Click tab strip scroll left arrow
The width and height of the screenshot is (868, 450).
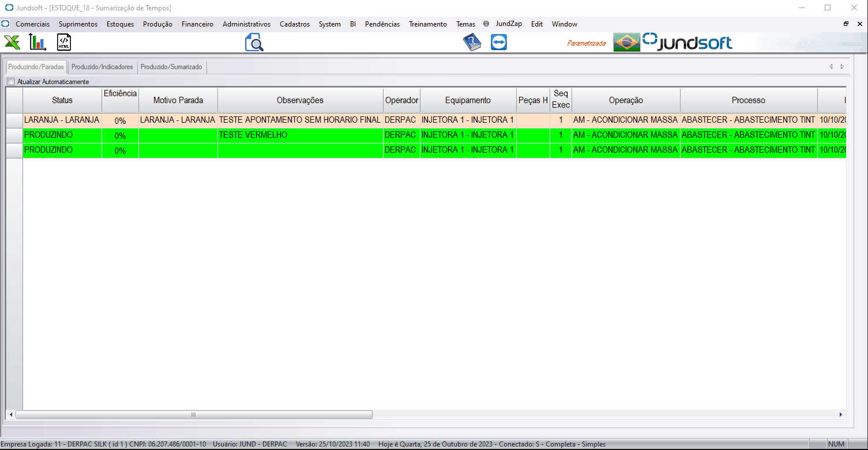coord(831,67)
